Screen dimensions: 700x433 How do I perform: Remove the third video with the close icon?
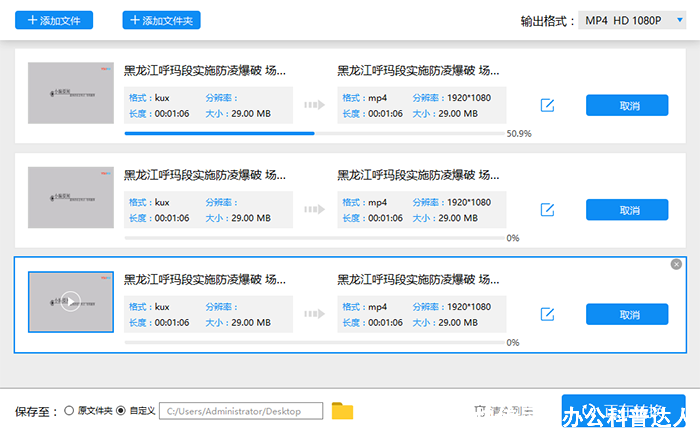coord(676,264)
